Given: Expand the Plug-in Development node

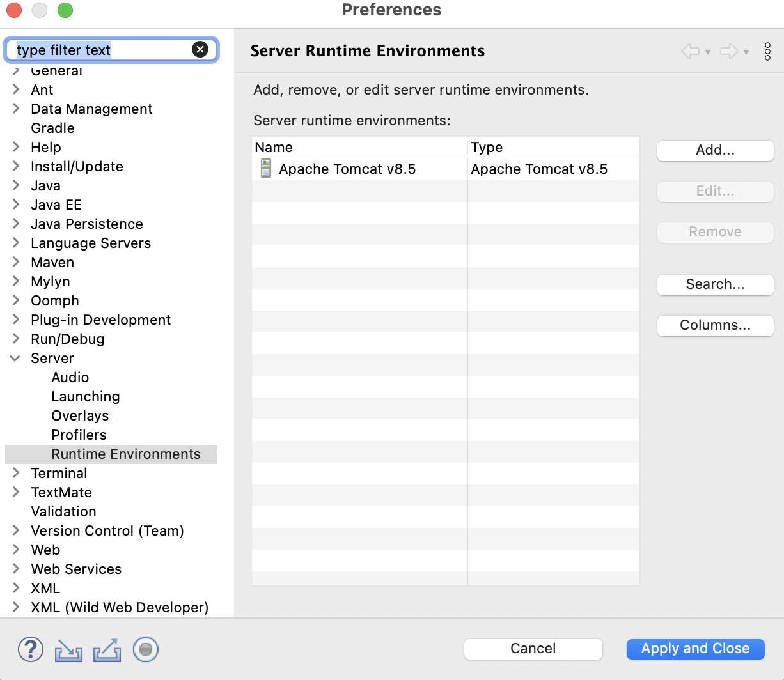Looking at the screenshot, I should pyautogui.click(x=16, y=320).
